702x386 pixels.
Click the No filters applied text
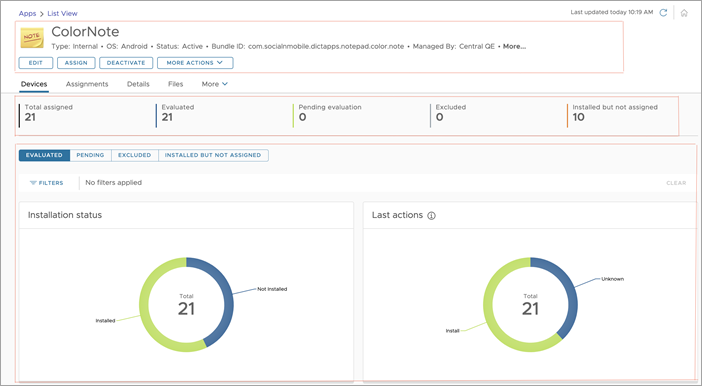point(114,183)
